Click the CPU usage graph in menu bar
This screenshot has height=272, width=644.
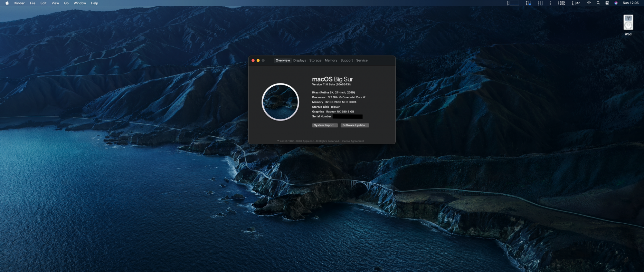pyautogui.click(x=513, y=3)
